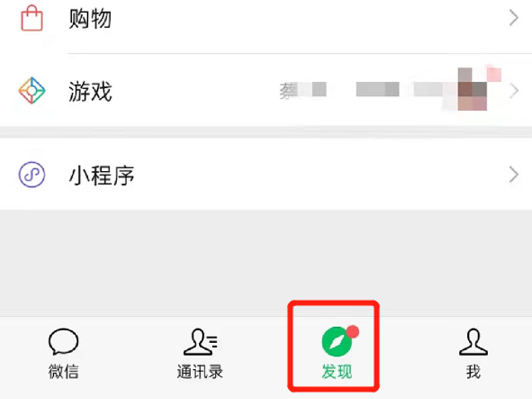
Task: Expand 游戏 using its right chevron
Action: point(514,91)
